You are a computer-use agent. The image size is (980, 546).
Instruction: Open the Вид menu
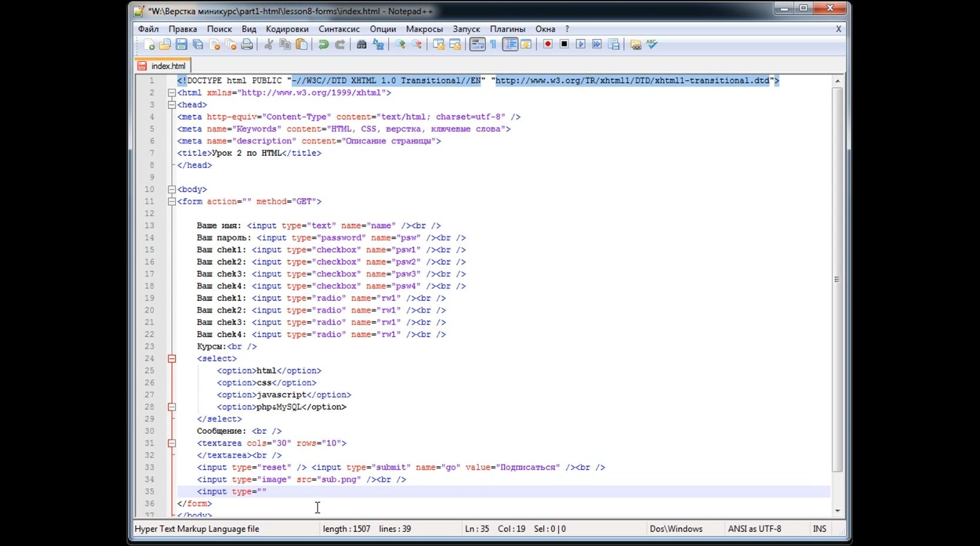click(x=249, y=29)
